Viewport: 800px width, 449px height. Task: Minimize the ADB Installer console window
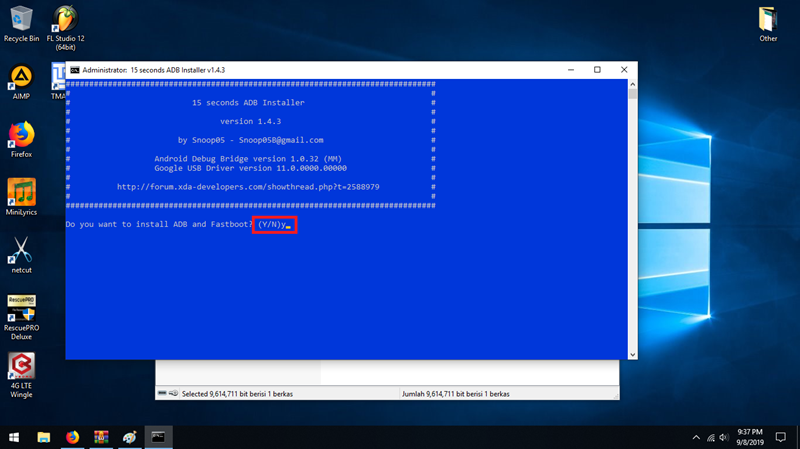click(571, 70)
